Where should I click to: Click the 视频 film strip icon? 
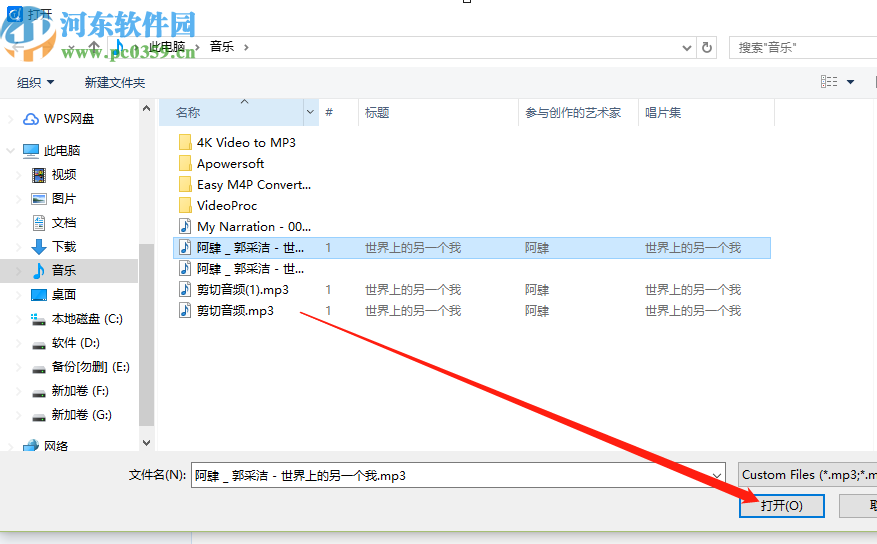[x=39, y=175]
